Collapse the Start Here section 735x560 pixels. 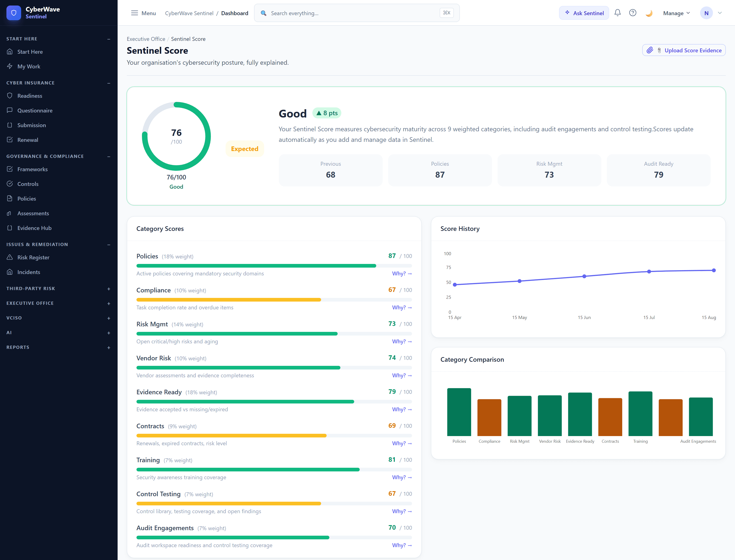(109, 39)
